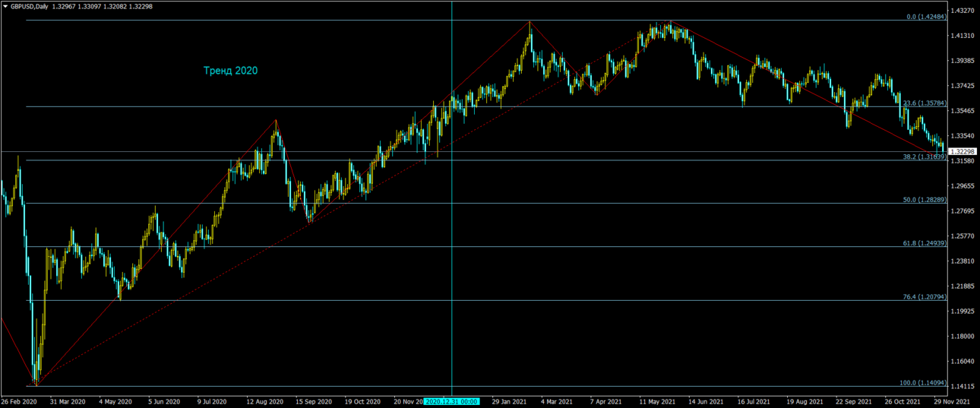Click the 100.0 (1.14094) Fibonacci level label
The width and height of the screenshot is (980, 408).
[x=923, y=383]
